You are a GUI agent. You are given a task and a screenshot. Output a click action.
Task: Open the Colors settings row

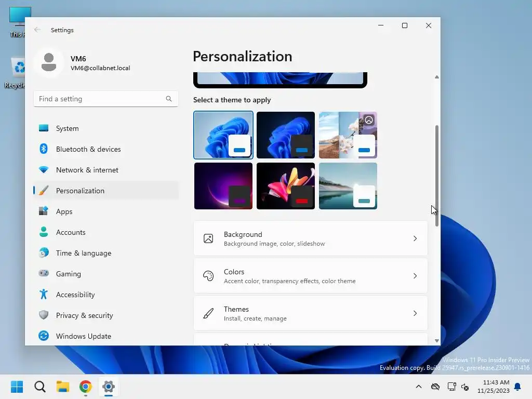click(311, 276)
